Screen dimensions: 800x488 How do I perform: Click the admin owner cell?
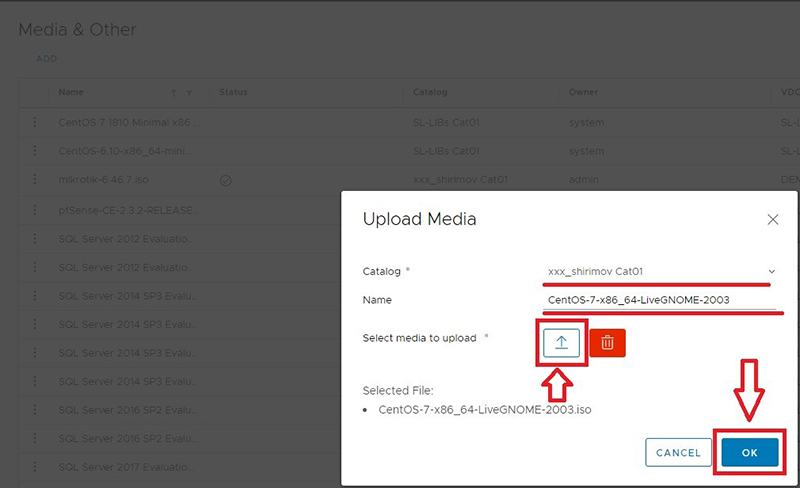[x=584, y=180]
